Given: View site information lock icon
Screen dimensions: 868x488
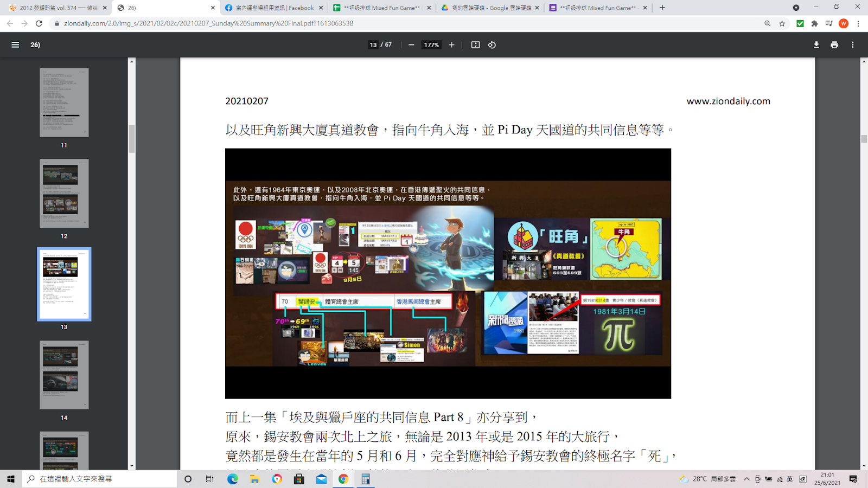Looking at the screenshot, I should [x=56, y=23].
